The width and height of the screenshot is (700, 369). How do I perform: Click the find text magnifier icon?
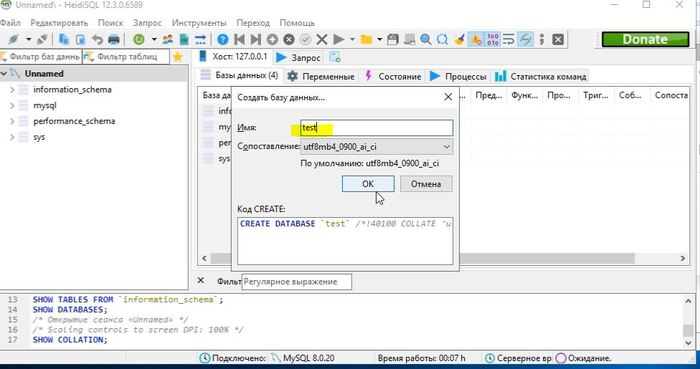(x=425, y=40)
